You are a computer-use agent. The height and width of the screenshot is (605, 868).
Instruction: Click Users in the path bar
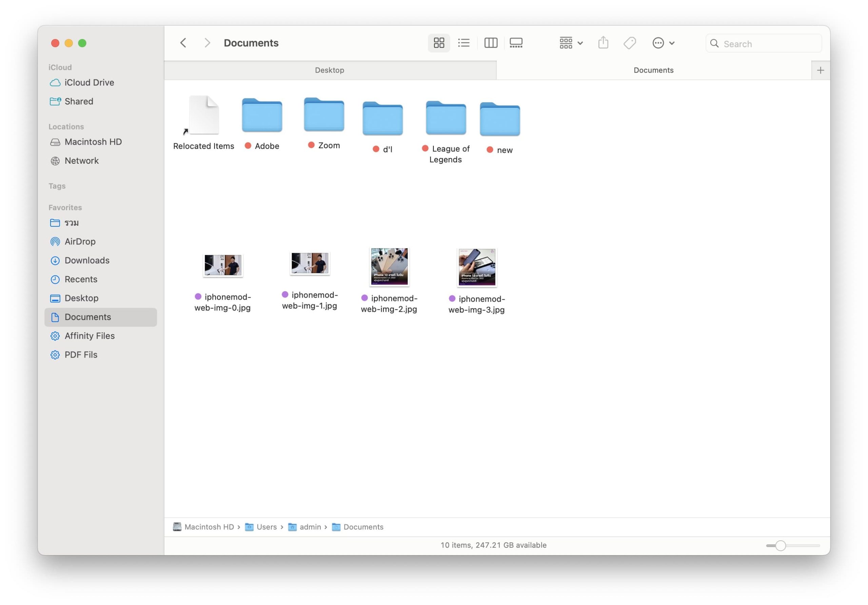pos(266,527)
